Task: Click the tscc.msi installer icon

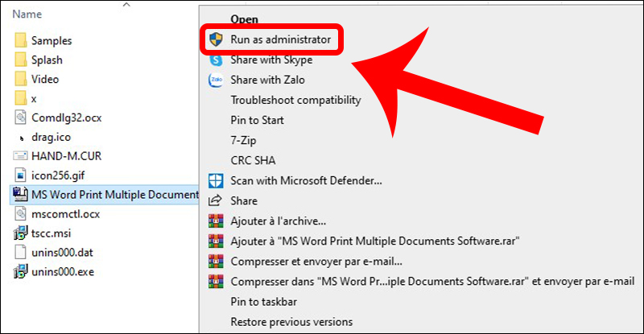Action: point(21,233)
